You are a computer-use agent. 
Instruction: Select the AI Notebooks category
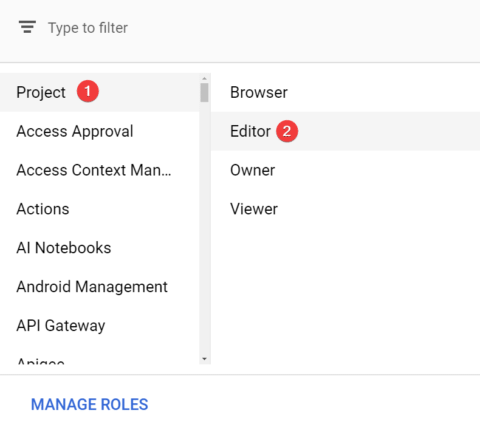tap(100, 248)
